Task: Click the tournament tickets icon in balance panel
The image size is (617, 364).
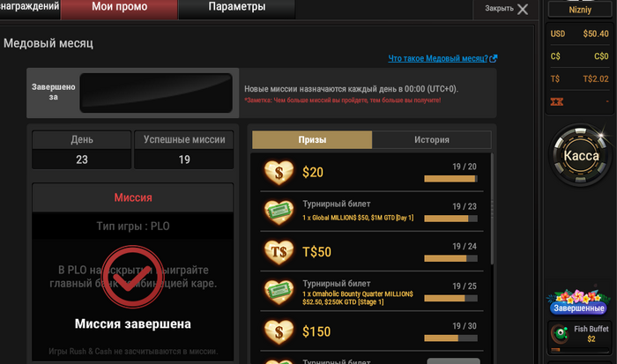Action: pyautogui.click(x=556, y=102)
